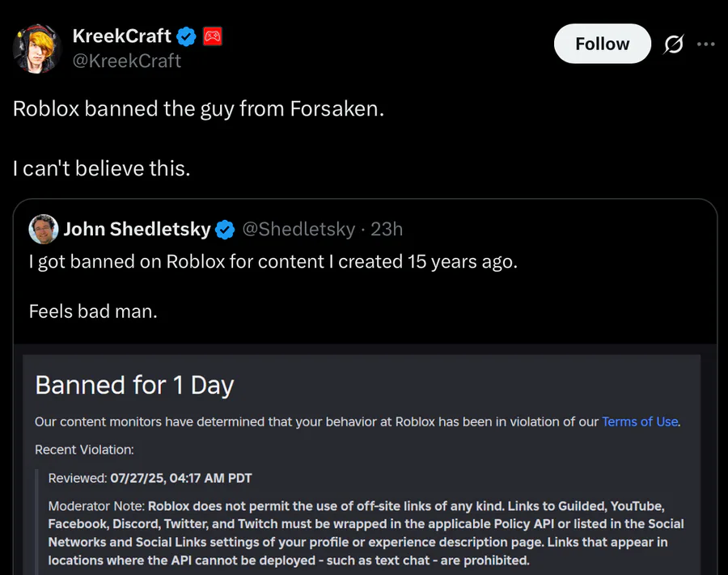Screen dimensions: 728x575
Task: Click KreekCraft's profile avatar
Action: point(37,49)
